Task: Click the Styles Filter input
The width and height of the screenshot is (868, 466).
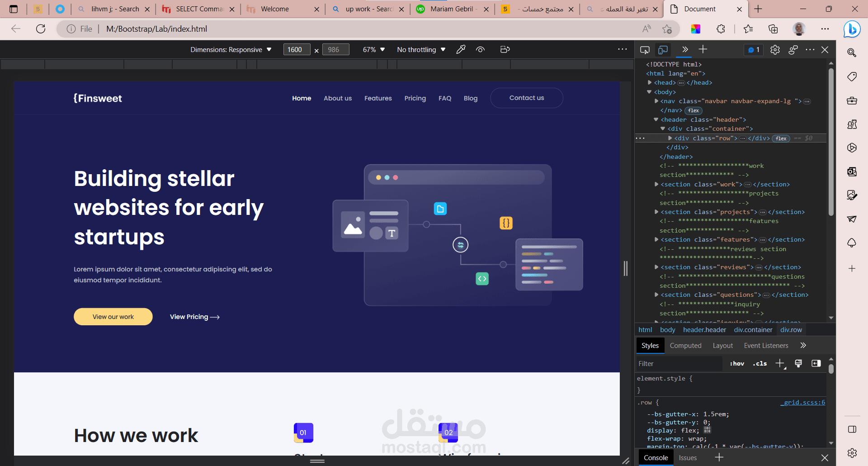Action: pos(679,364)
